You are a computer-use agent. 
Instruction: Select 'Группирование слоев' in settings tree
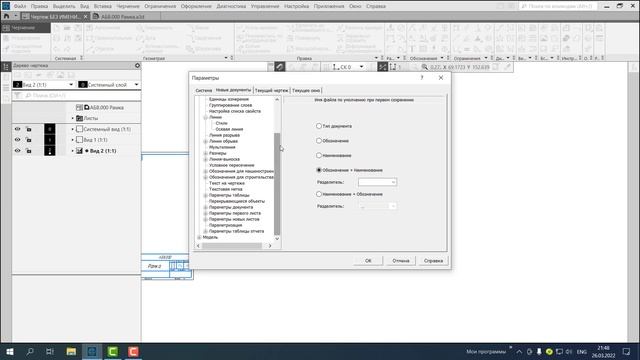[230, 105]
